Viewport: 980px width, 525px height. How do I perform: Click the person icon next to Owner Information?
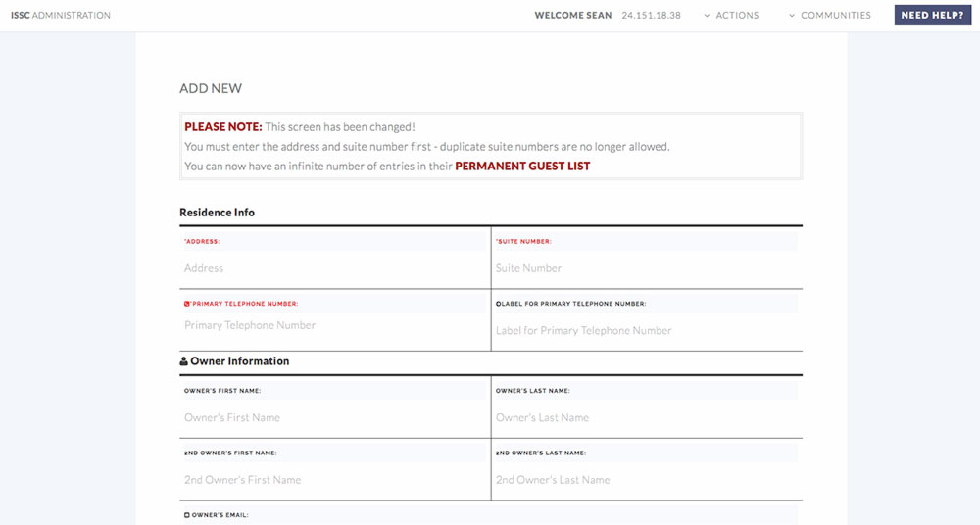pyautogui.click(x=184, y=361)
